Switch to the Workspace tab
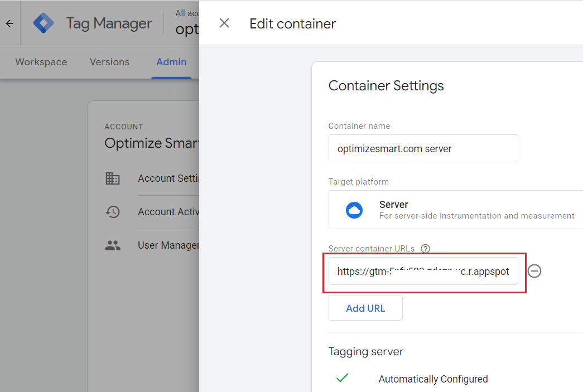Screen dimensions: 583x392 tap(41, 62)
